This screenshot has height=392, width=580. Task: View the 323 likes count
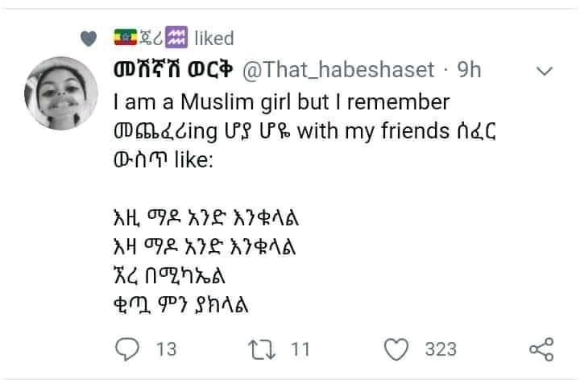click(x=441, y=349)
